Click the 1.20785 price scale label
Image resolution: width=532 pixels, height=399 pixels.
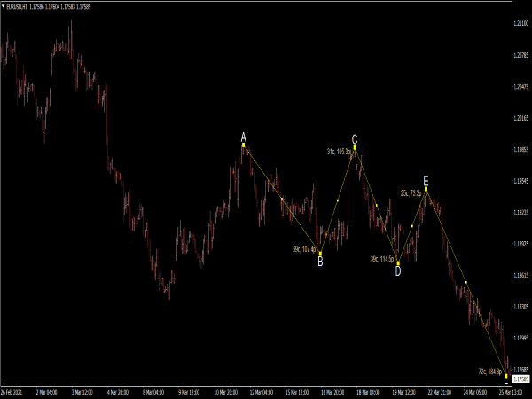pos(521,55)
